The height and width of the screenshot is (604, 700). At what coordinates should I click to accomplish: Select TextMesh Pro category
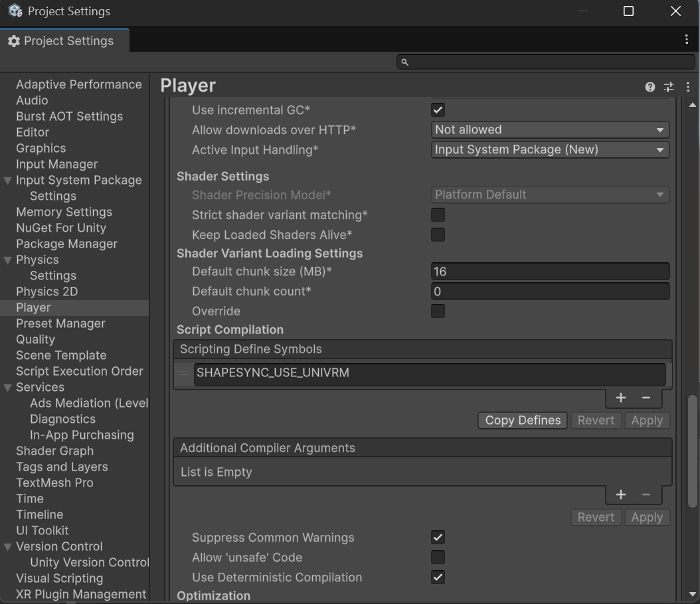click(x=54, y=483)
